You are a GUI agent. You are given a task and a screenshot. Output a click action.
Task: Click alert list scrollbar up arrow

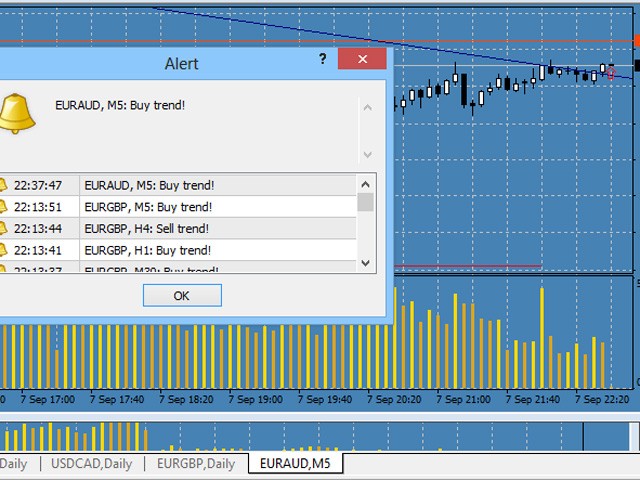(366, 184)
